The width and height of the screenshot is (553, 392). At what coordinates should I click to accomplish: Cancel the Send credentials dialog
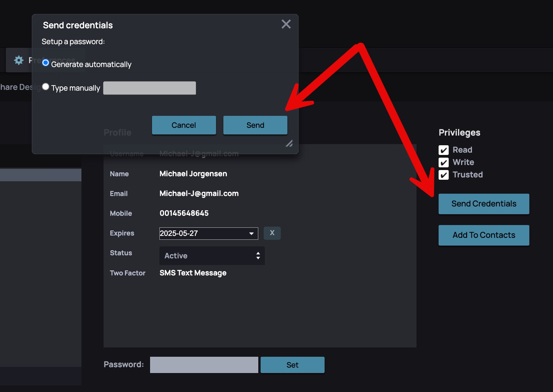[184, 125]
